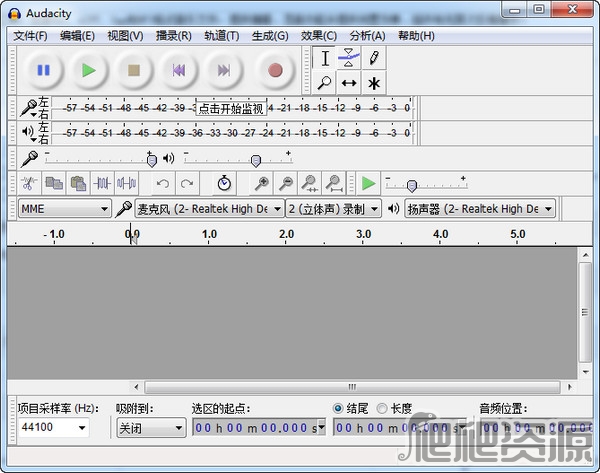Viewport: 600px width, 473px height.
Task: Click the 2.0 mark on the timeline ruler
Action: coord(287,234)
